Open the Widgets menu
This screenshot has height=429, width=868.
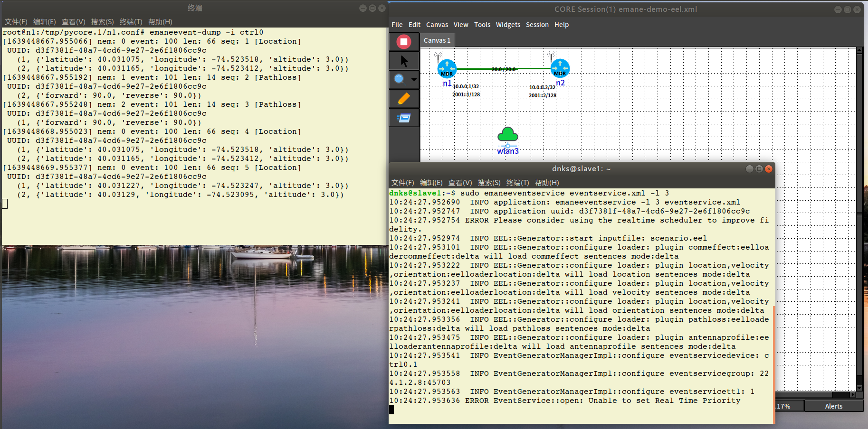(x=508, y=25)
